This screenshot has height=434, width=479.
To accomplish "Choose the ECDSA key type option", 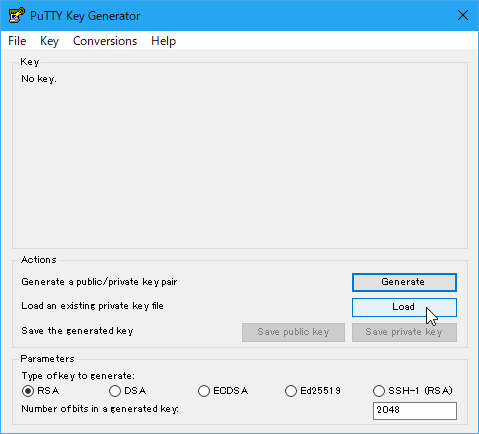I will click(x=223, y=391).
